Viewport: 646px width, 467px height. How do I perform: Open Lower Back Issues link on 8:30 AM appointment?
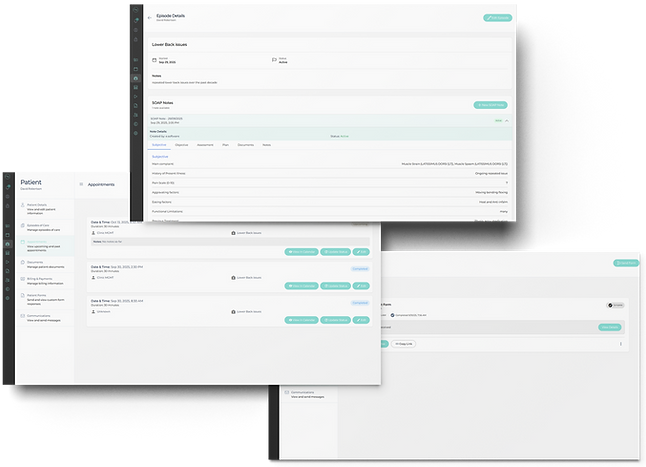pos(249,312)
